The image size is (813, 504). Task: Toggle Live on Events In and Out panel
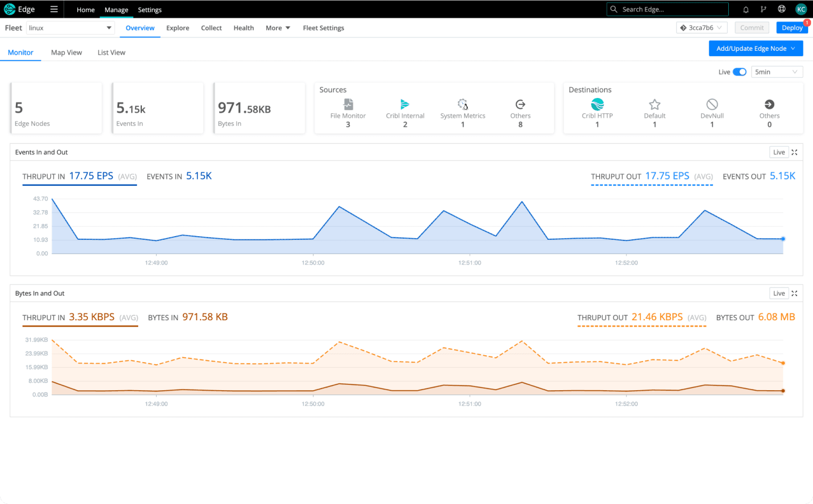(x=779, y=152)
